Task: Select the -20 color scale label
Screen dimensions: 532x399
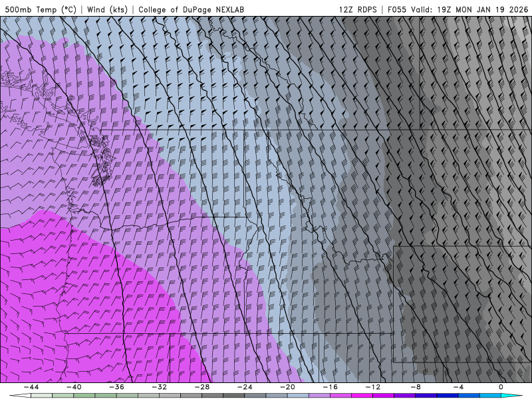Action: coord(287,387)
